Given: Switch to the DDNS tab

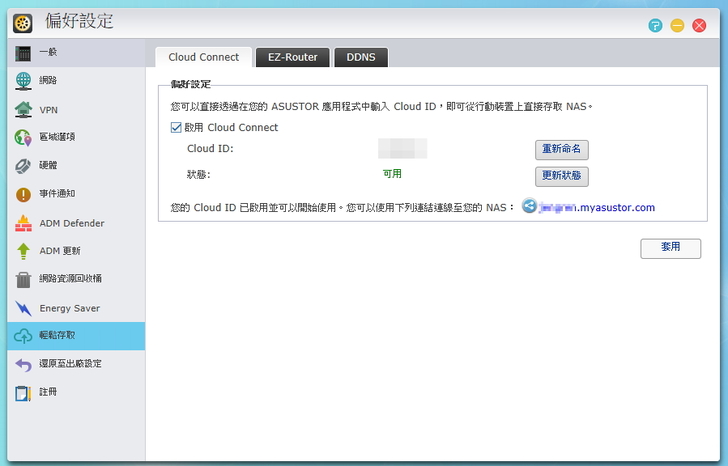Looking at the screenshot, I should click(361, 57).
